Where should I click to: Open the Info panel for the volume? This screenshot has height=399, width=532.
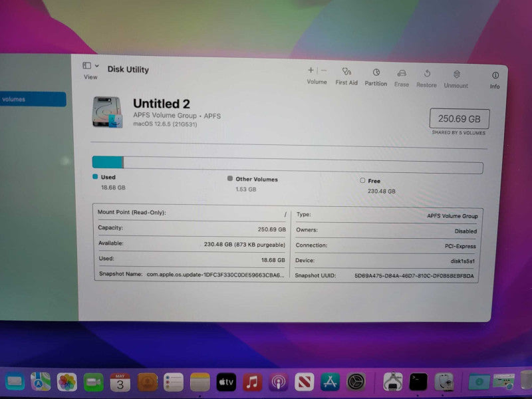pyautogui.click(x=495, y=75)
